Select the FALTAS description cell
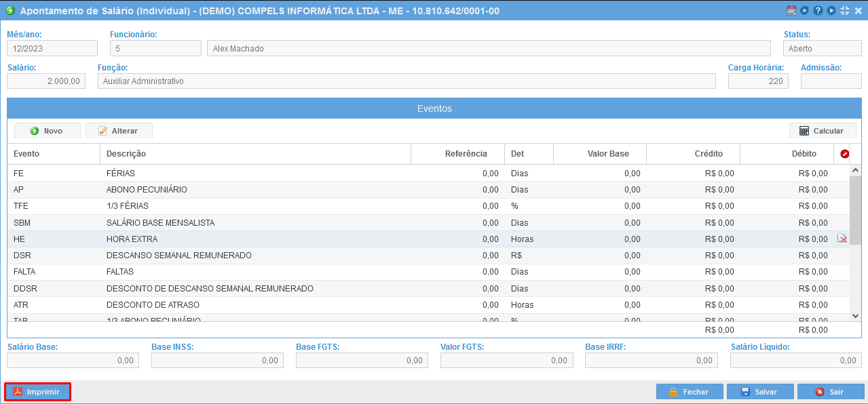This screenshot has width=868, height=404. (x=256, y=272)
